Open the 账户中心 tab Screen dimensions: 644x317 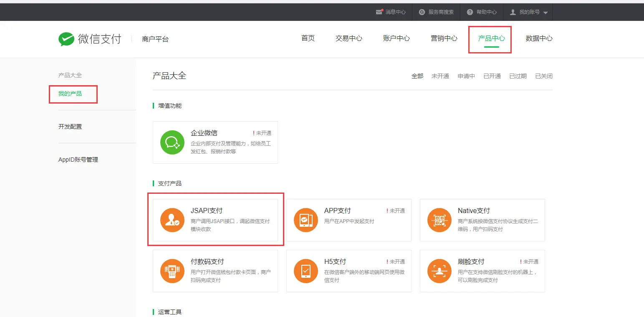tap(397, 38)
